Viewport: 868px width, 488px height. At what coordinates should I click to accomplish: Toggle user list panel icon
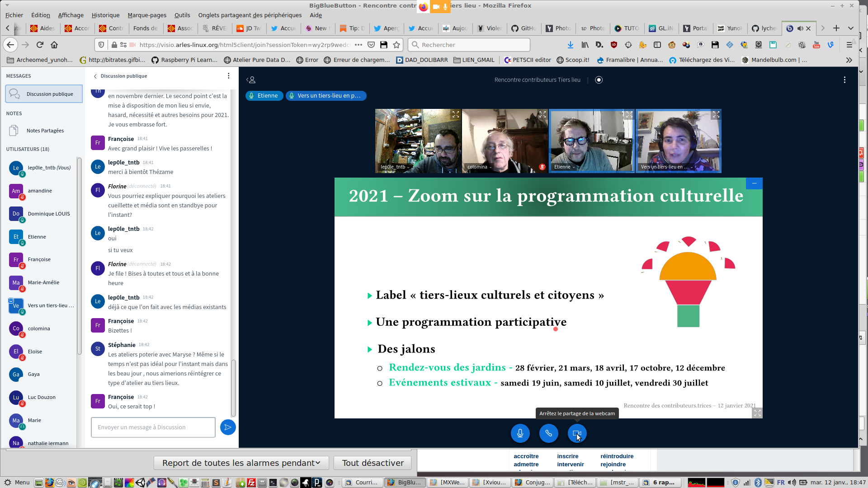(251, 80)
